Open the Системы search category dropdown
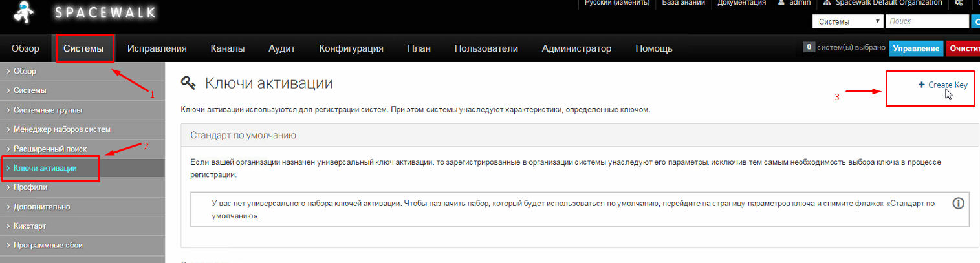The image size is (980, 263). tap(848, 21)
